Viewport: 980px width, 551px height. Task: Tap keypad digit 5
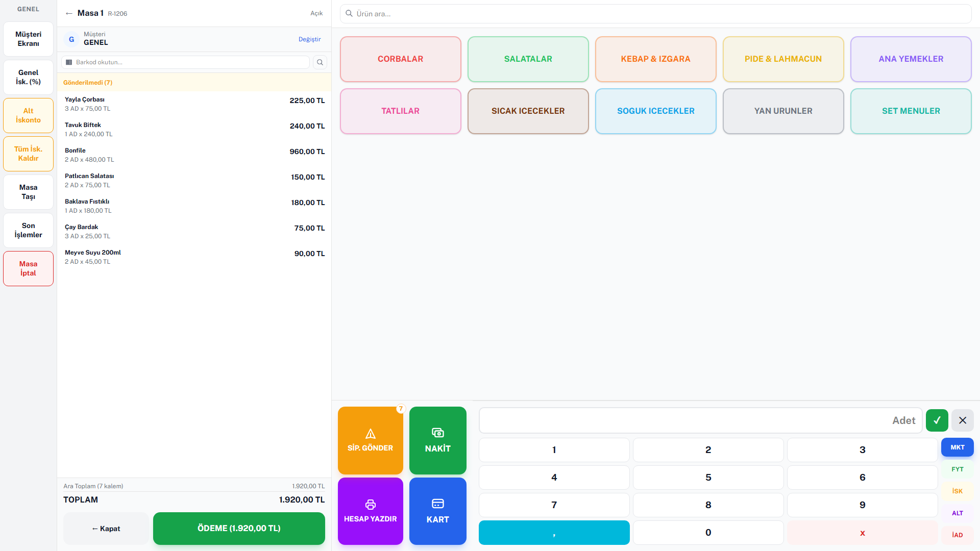pos(708,478)
